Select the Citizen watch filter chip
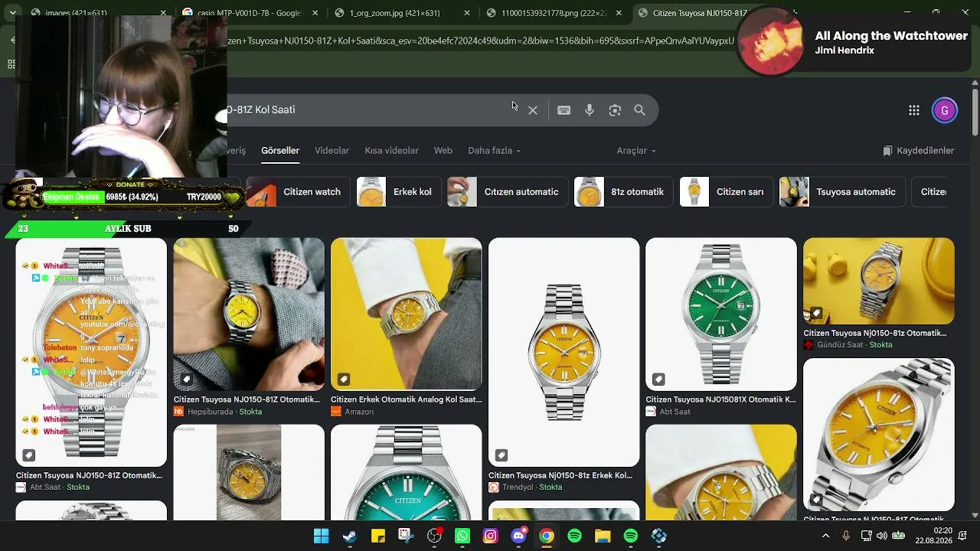 299,192
